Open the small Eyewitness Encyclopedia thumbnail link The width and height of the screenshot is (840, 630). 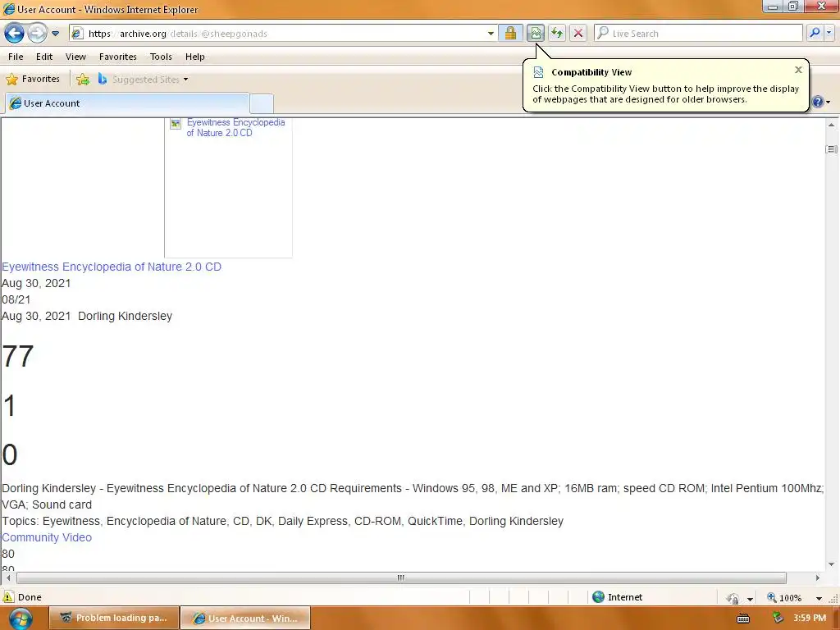click(x=235, y=127)
